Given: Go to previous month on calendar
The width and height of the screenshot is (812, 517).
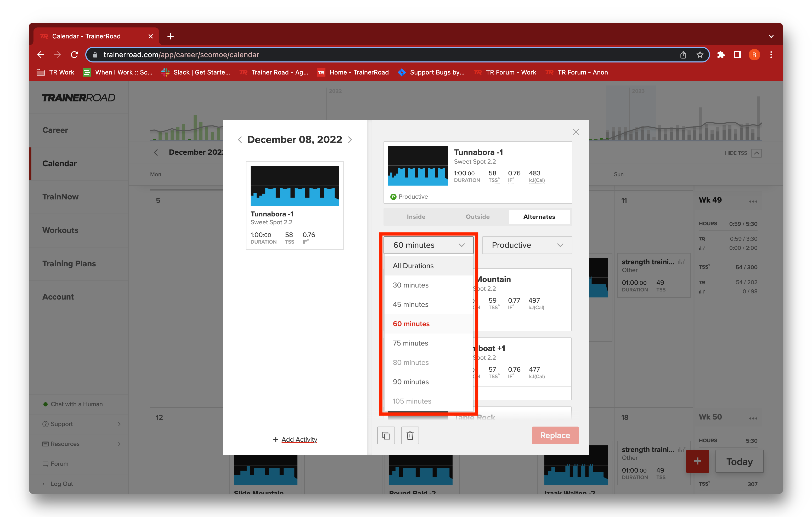Looking at the screenshot, I should 156,152.
